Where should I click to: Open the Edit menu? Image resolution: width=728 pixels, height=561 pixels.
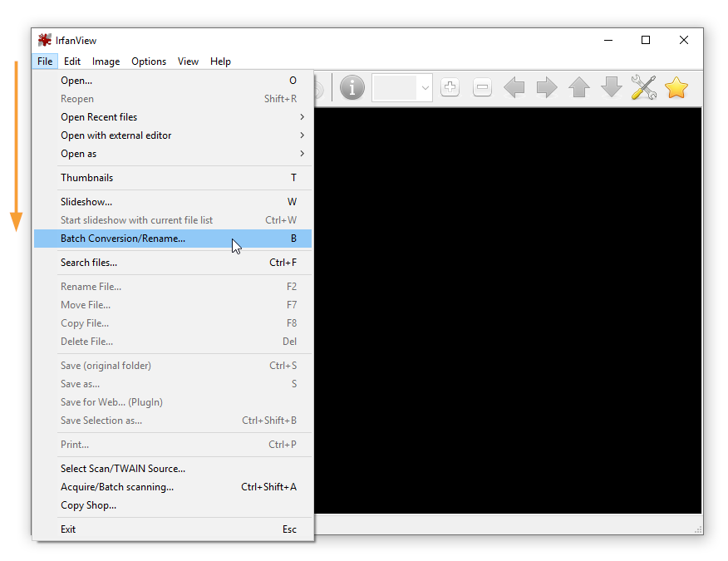72,62
